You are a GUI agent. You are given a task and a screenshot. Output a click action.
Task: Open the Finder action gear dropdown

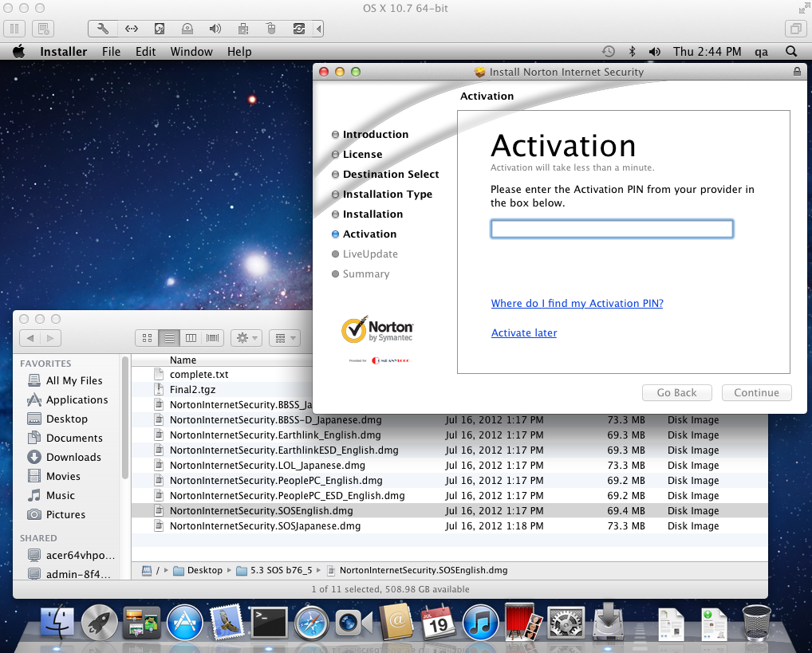click(246, 338)
